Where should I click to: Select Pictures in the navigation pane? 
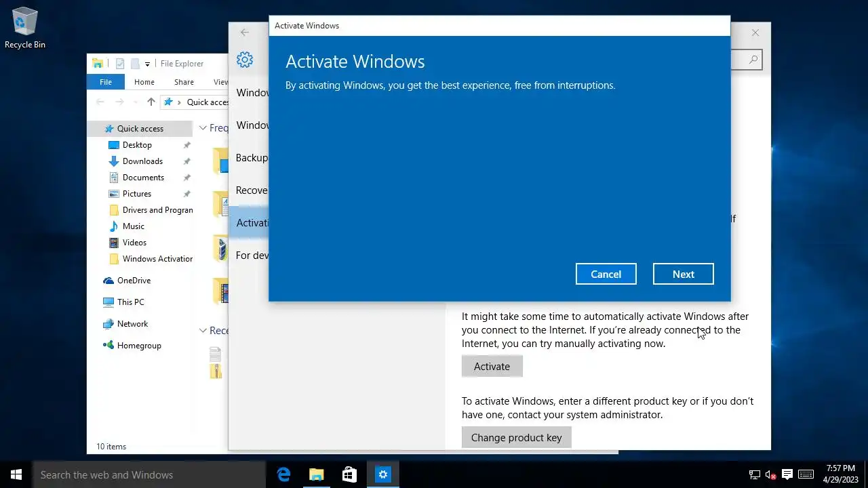point(136,193)
